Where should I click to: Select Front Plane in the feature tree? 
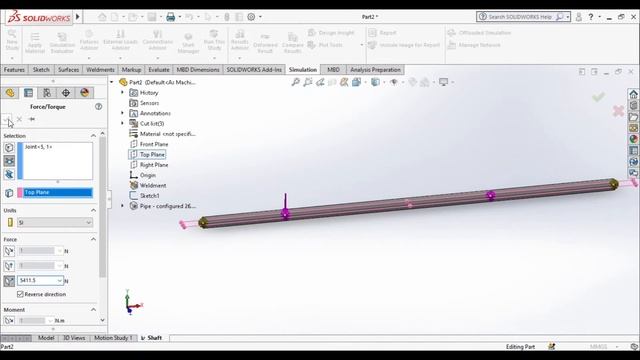[149, 144]
